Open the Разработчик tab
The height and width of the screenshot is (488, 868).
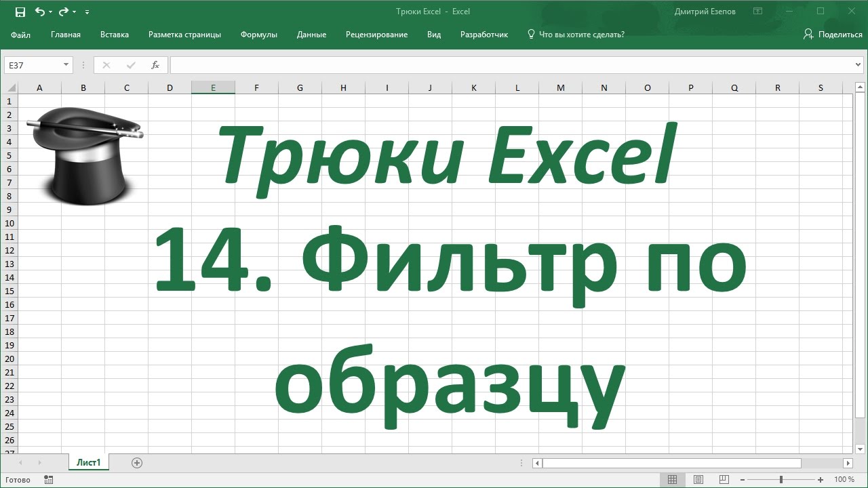click(x=484, y=35)
